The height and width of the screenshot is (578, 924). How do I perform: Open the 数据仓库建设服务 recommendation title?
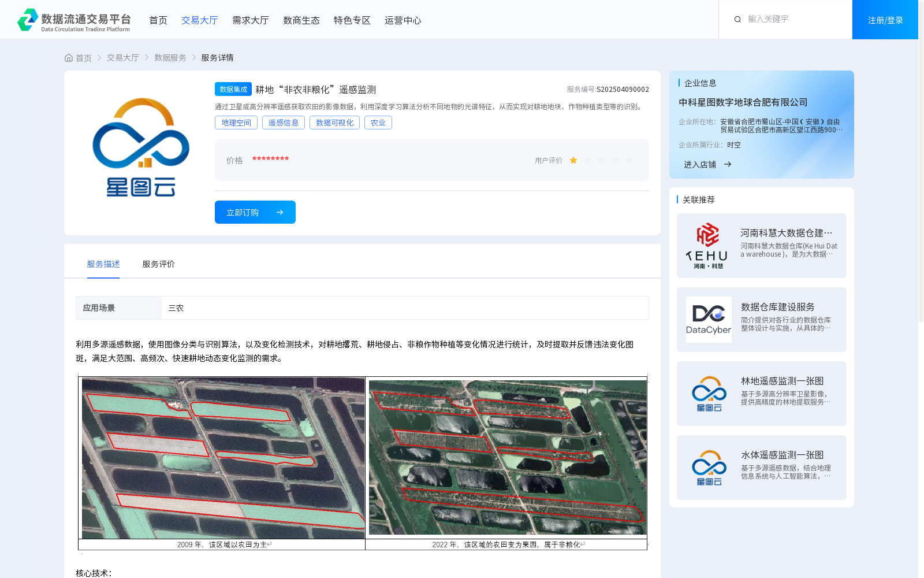coord(778,307)
